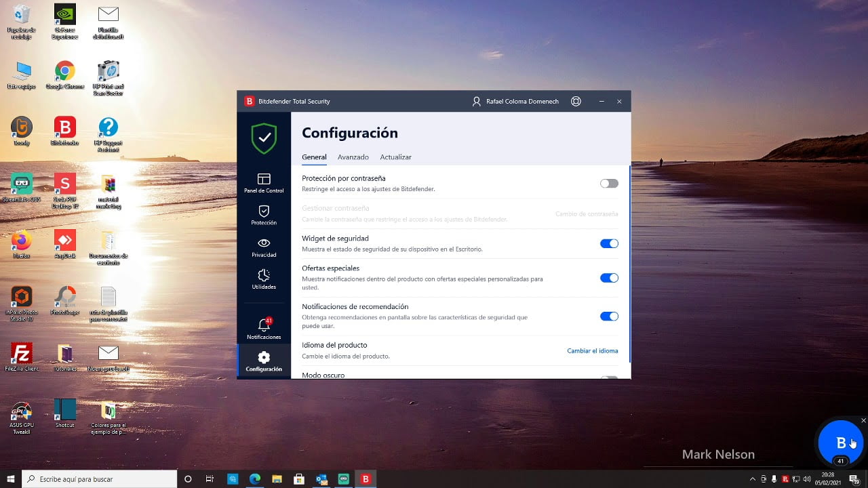Open the Windows notification center

tap(854, 479)
